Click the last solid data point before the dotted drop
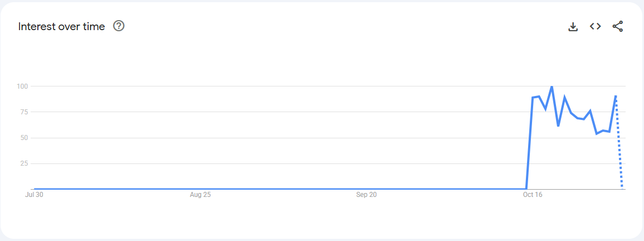Image resolution: width=644 pixels, height=241 pixels. (x=616, y=96)
